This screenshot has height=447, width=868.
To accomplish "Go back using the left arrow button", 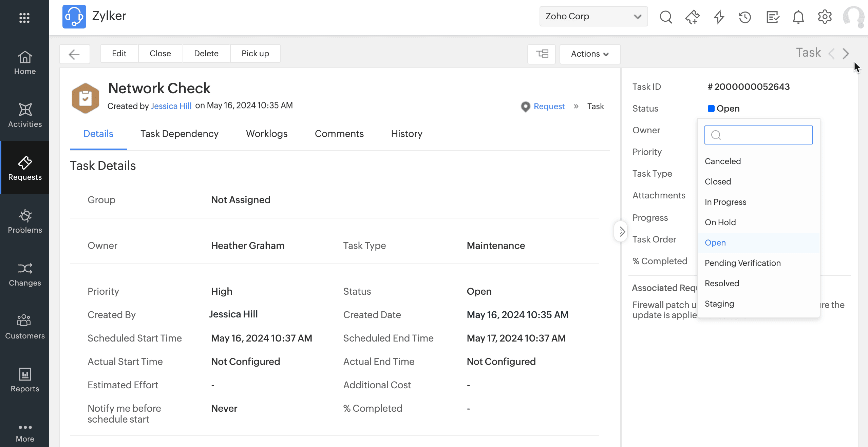I will [74, 54].
